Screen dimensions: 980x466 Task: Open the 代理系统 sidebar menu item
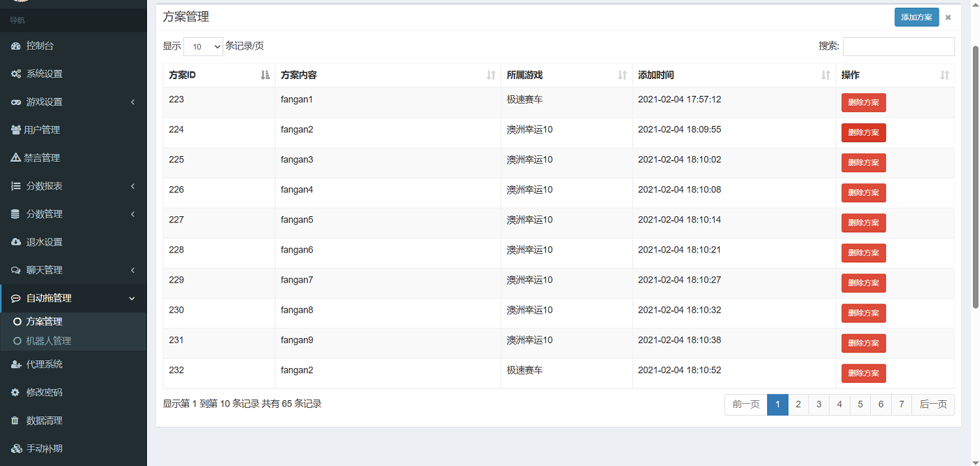pos(73,365)
